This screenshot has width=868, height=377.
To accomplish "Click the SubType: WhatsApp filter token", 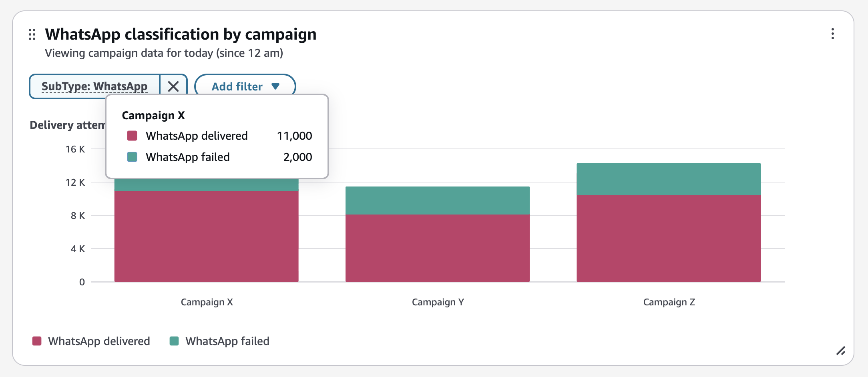I will coord(94,86).
